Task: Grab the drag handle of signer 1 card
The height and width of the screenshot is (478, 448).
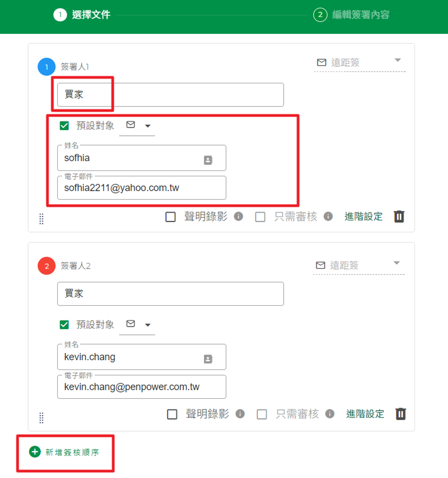Action: (x=41, y=219)
